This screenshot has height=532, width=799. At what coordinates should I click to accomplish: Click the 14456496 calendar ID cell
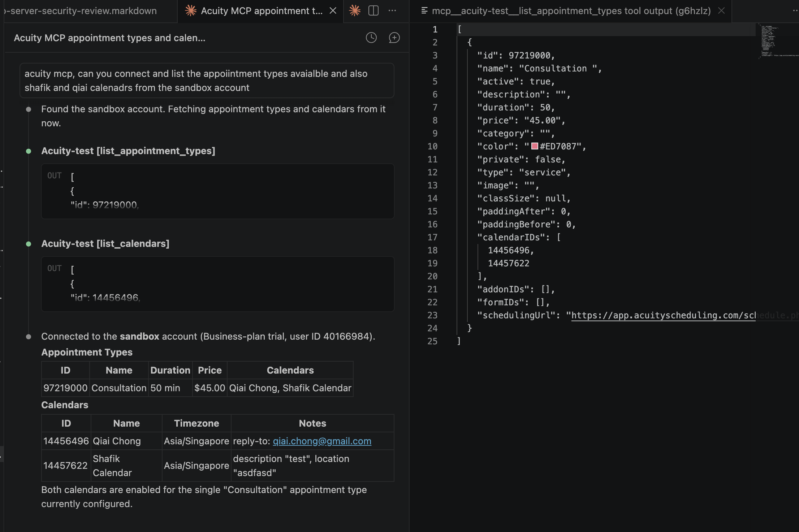[x=66, y=441]
